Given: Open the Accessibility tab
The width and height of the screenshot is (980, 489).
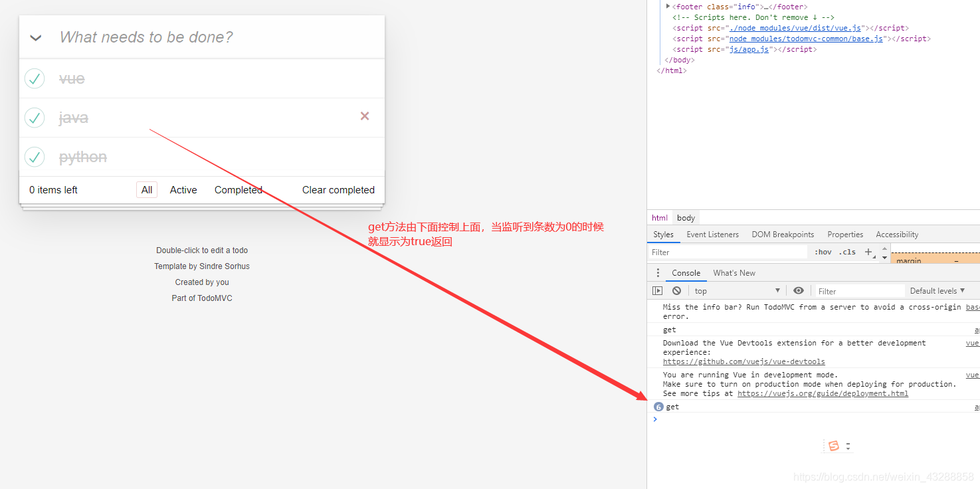Looking at the screenshot, I should point(897,235).
